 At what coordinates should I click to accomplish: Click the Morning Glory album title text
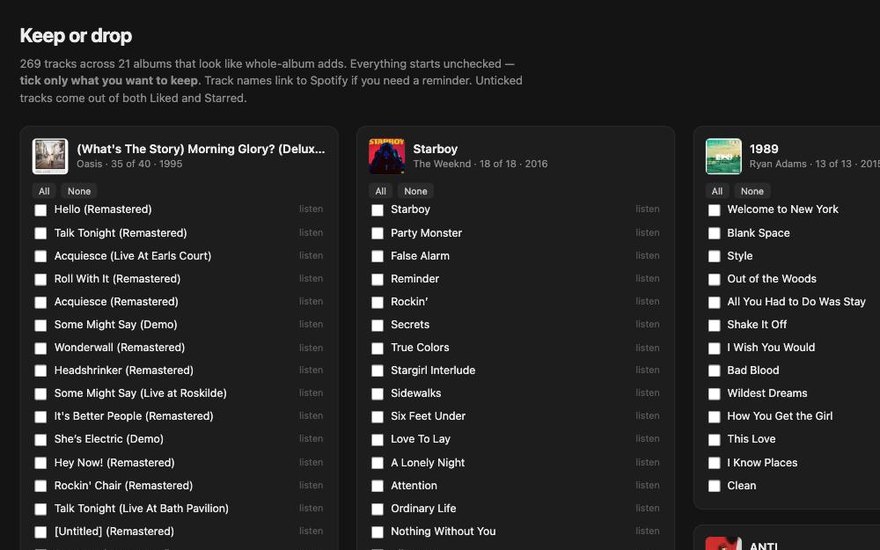(201, 149)
